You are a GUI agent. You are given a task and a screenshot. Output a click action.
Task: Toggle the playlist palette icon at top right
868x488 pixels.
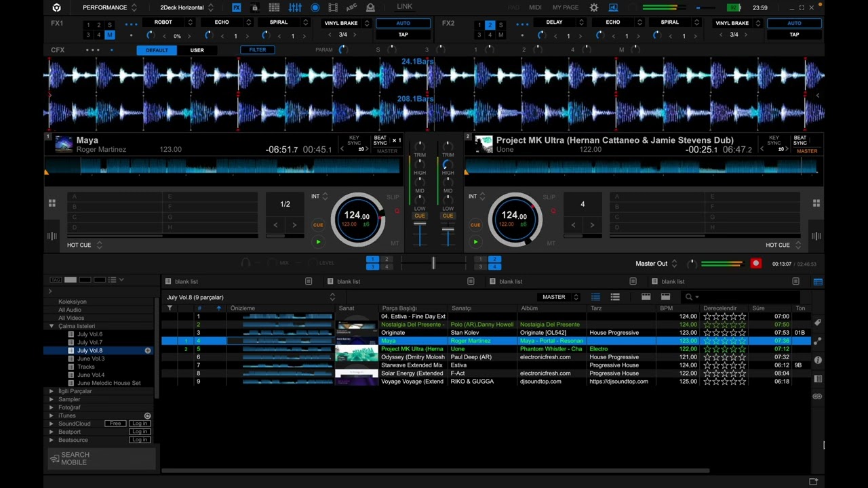(818, 281)
